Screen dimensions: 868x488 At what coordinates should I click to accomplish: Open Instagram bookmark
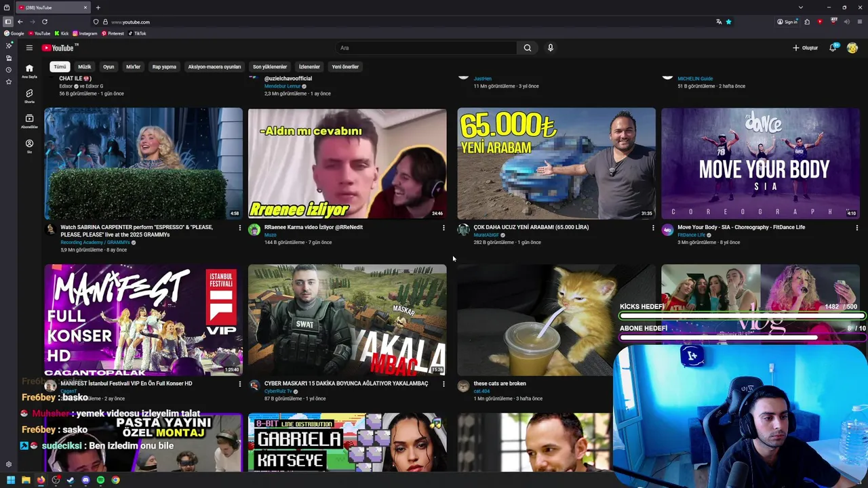click(x=85, y=33)
